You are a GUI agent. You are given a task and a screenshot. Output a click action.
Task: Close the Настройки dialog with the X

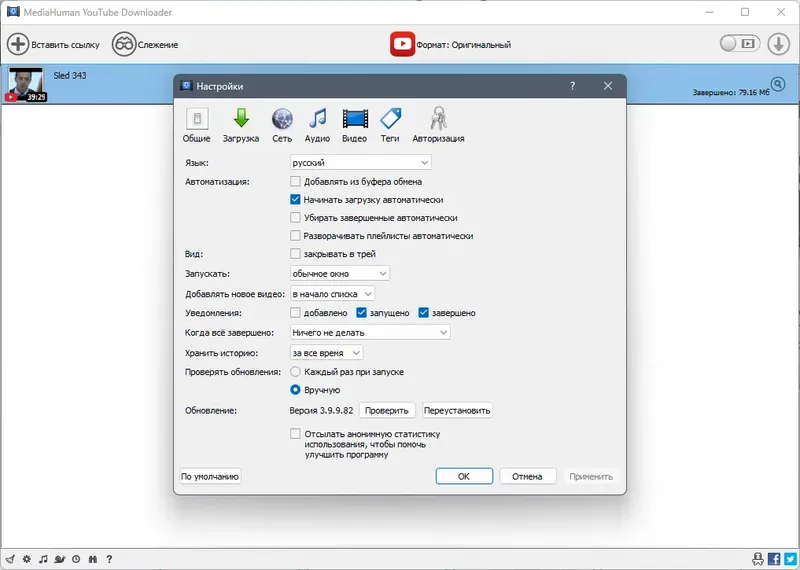pyautogui.click(x=608, y=86)
